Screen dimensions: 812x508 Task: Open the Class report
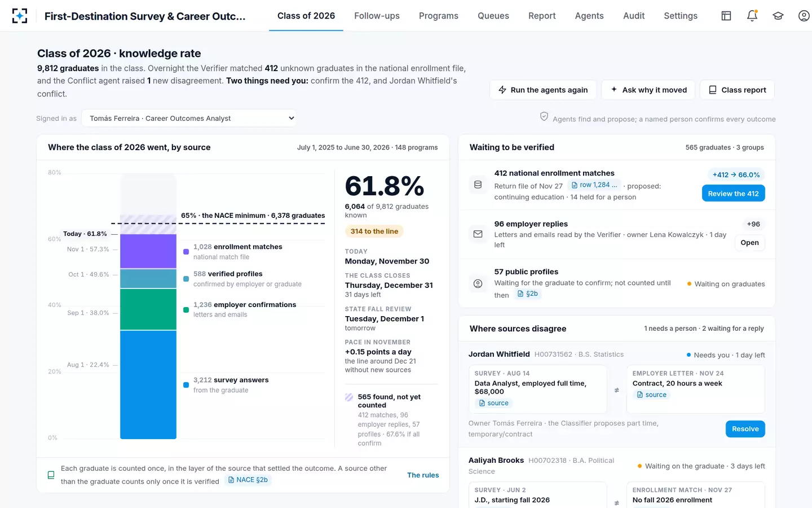coord(737,90)
